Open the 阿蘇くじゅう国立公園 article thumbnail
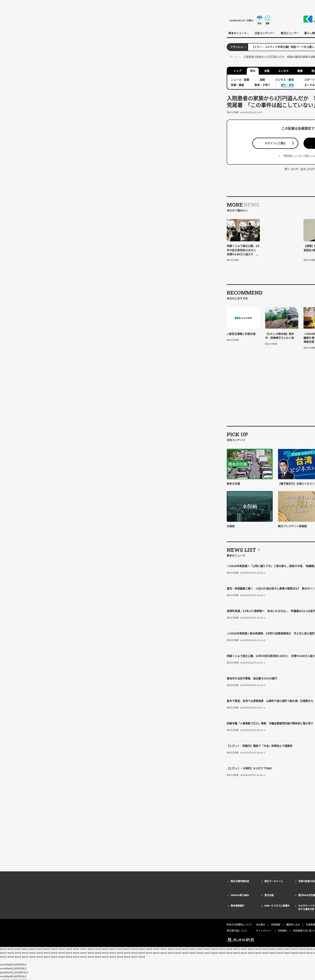 (x=243, y=230)
